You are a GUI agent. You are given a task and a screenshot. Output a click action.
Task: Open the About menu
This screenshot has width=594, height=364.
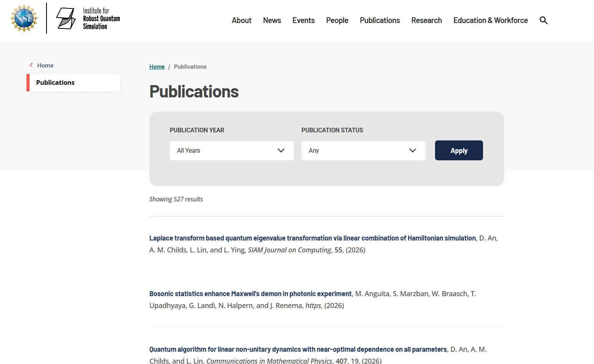[x=242, y=20]
